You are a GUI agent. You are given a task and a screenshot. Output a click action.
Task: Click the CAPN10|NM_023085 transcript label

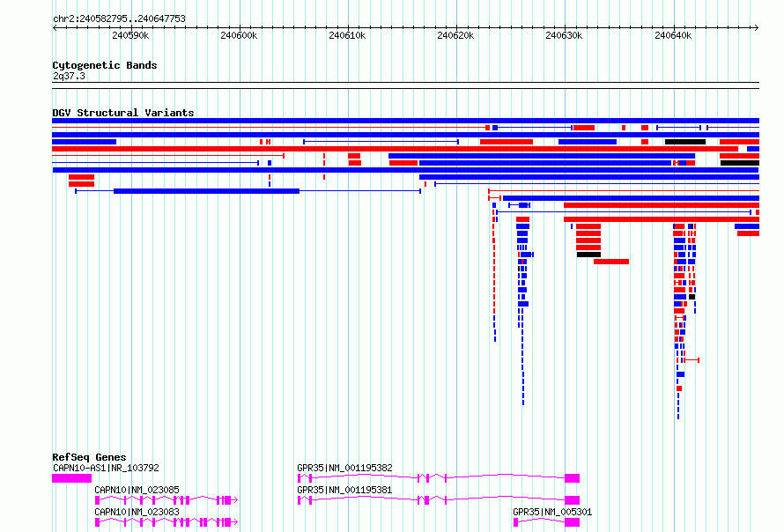137,490
